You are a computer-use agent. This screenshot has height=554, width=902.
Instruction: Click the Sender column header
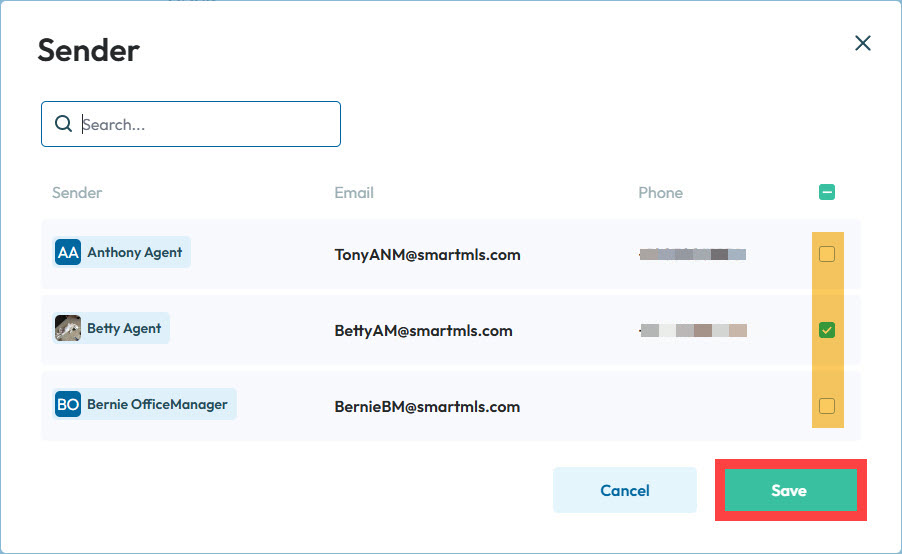click(77, 192)
